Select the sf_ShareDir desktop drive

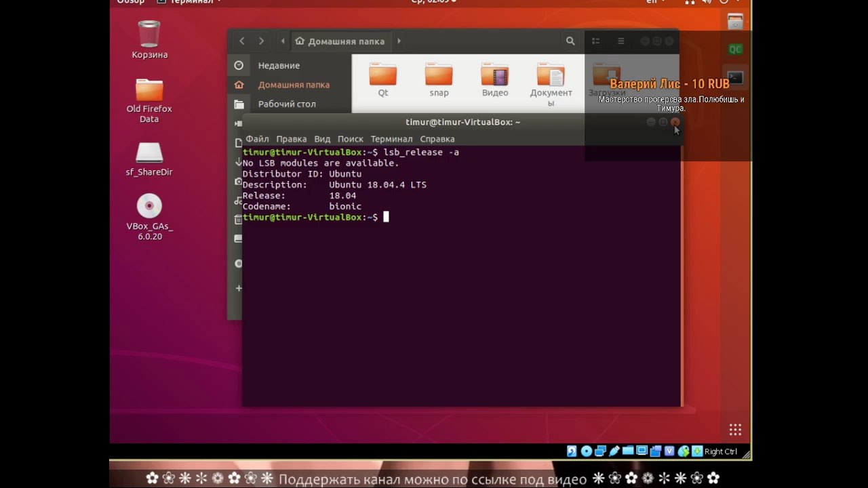pos(149,159)
